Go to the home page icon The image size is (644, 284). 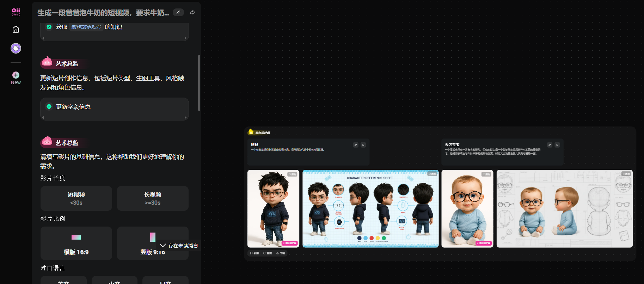click(16, 30)
